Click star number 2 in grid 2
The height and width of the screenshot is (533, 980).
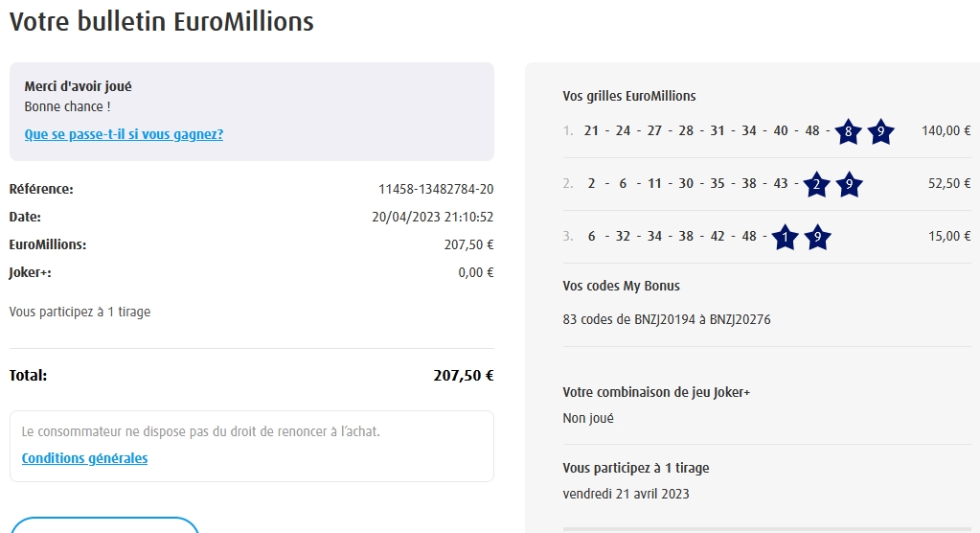pyautogui.click(x=815, y=185)
